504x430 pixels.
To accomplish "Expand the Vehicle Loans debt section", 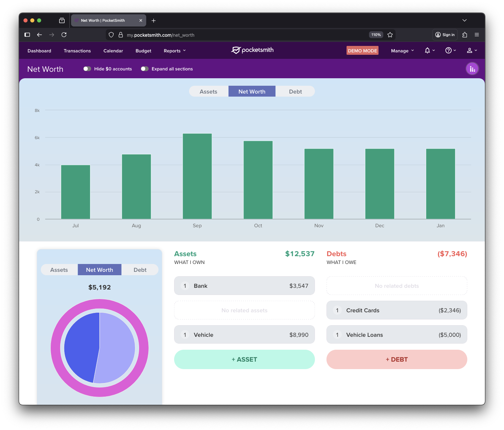I will [397, 335].
